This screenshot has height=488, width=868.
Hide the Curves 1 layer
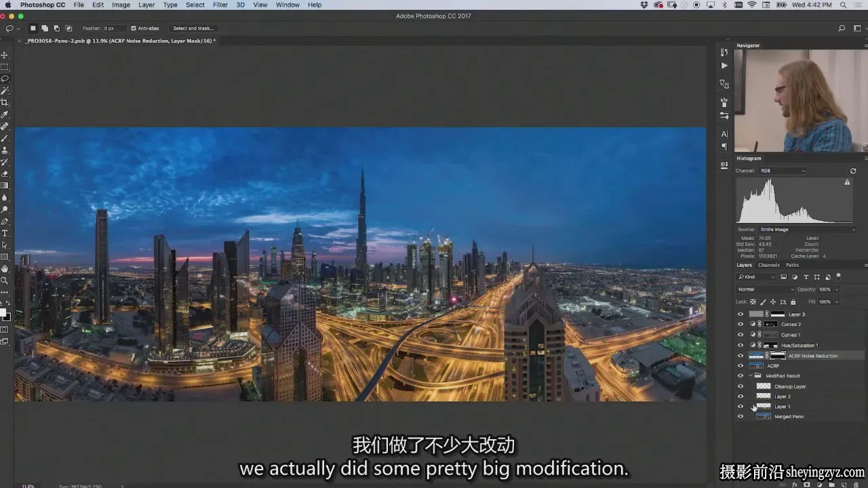pyautogui.click(x=741, y=335)
